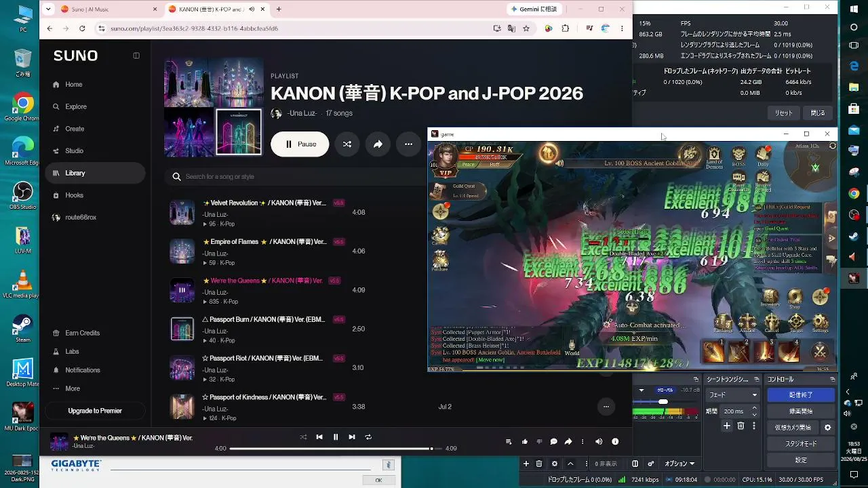The image size is (868, 488).
Task: Pause the We're the Queens track thumbnail
Action: [x=182, y=290]
